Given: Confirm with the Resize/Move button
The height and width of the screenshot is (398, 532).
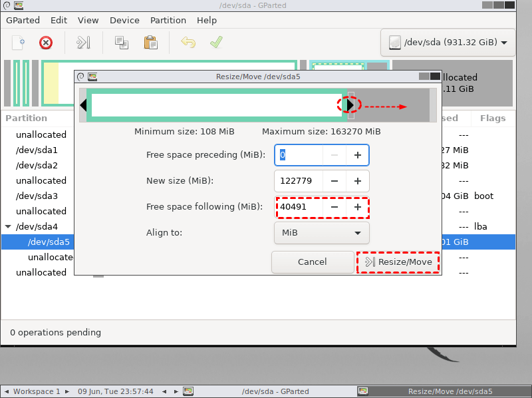Looking at the screenshot, I should 398,262.
